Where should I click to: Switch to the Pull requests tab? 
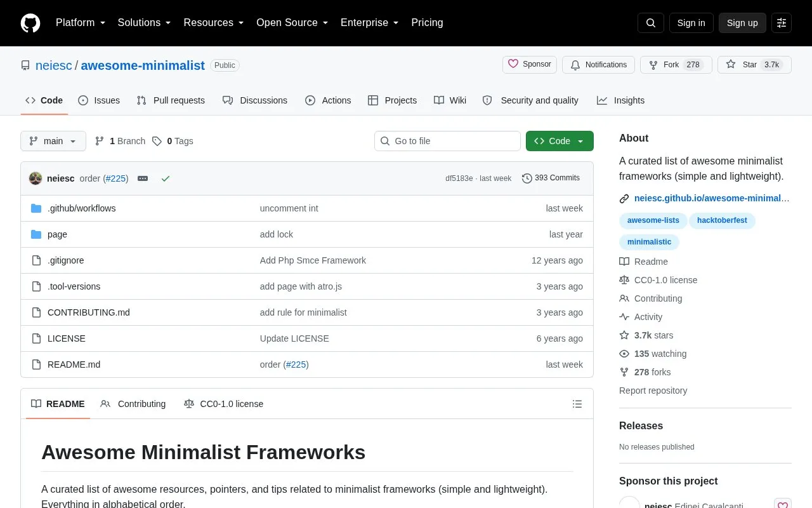(x=171, y=100)
